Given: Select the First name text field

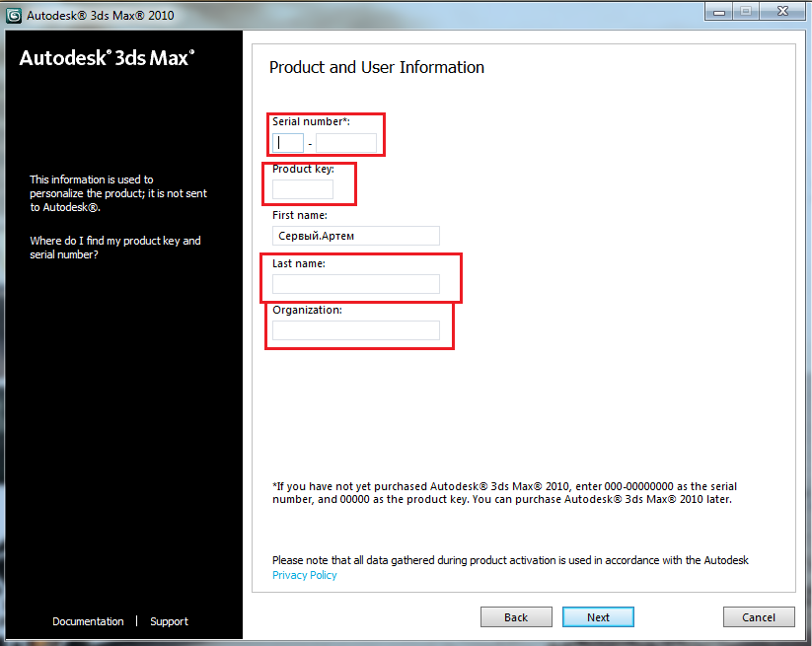Looking at the screenshot, I should (x=355, y=236).
